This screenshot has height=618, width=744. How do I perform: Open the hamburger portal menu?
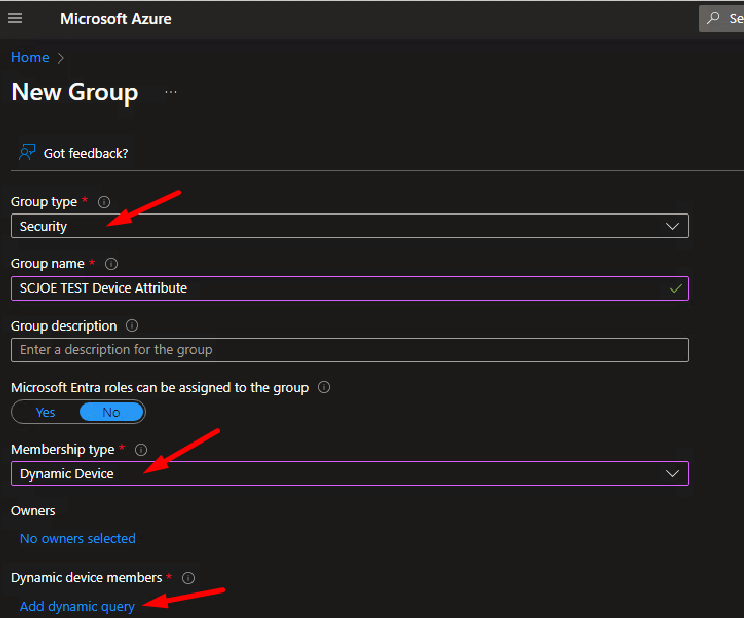click(x=15, y=19)
